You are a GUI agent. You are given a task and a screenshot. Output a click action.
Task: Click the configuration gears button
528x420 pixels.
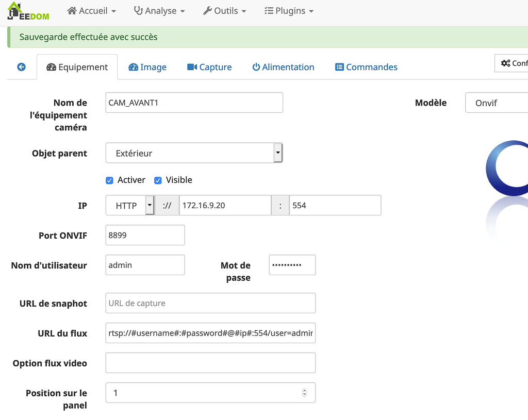pyautogui.click(x=512, y=63)
